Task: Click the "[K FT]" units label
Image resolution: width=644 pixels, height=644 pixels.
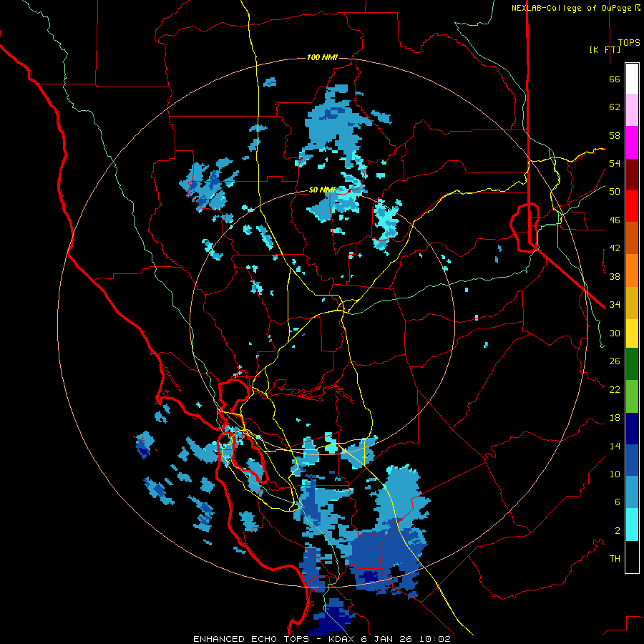Action: (x=605, y=49)
